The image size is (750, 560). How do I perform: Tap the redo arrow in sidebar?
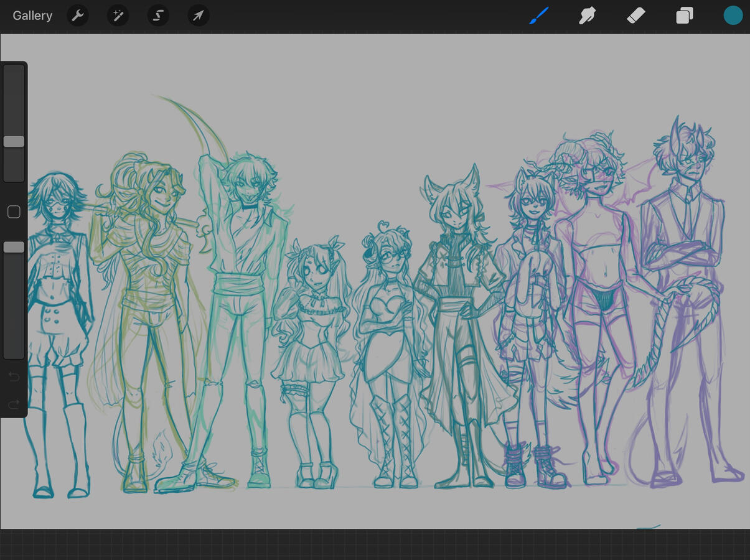[14, 405]
